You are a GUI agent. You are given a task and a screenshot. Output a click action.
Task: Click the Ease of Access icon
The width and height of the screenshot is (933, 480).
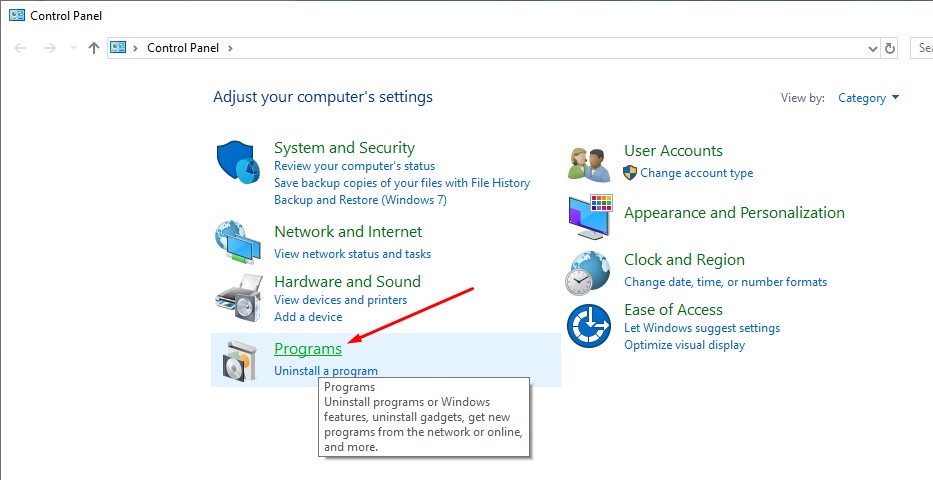(x=588, y=327)
